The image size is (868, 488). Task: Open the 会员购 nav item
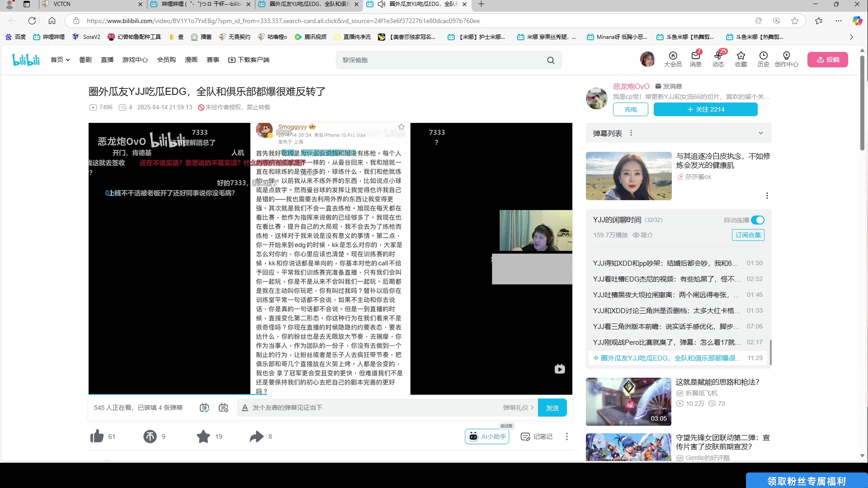pyautogui.click(x=166, y=60)
